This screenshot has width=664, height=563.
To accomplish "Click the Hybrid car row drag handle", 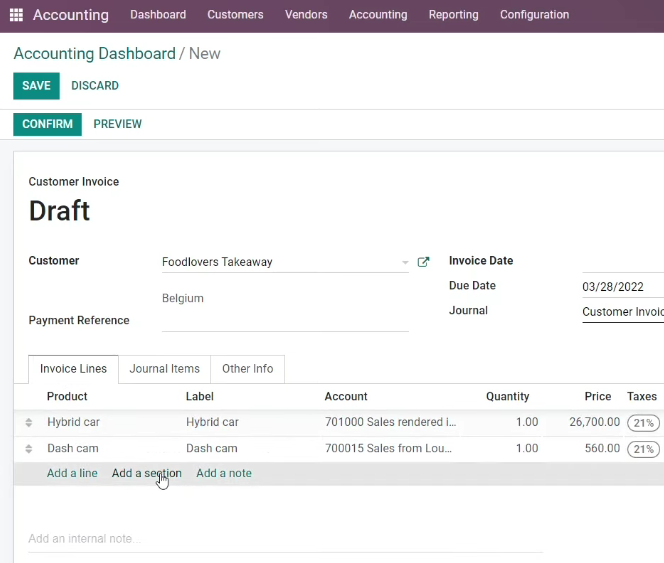I will [29, 422].
